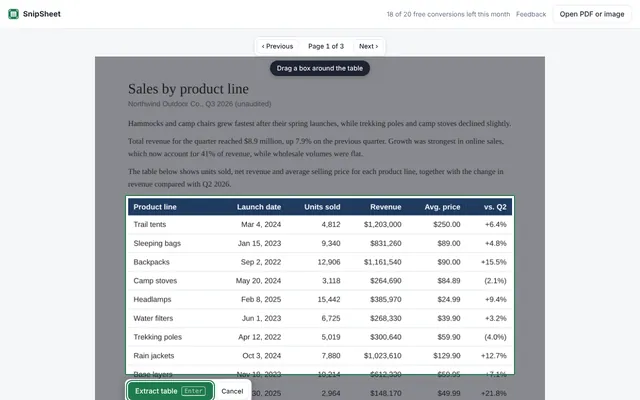Click the SnipSheet logo icon
This screenshot has width=640, height=400.
(13, 14)
